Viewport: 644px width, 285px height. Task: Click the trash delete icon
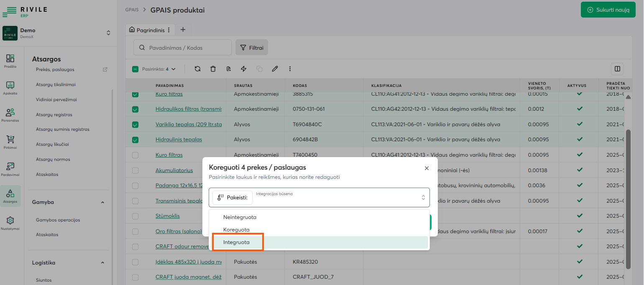213,69
